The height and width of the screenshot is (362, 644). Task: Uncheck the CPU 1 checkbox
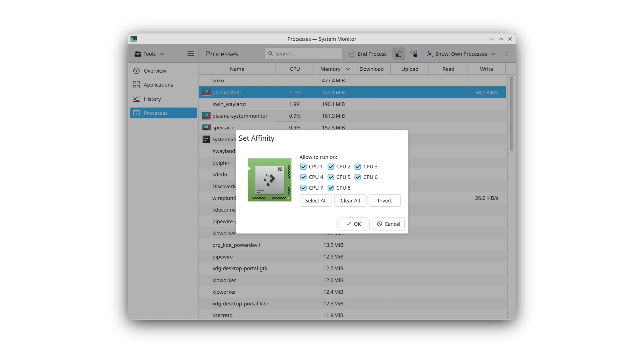click(303, 167)
